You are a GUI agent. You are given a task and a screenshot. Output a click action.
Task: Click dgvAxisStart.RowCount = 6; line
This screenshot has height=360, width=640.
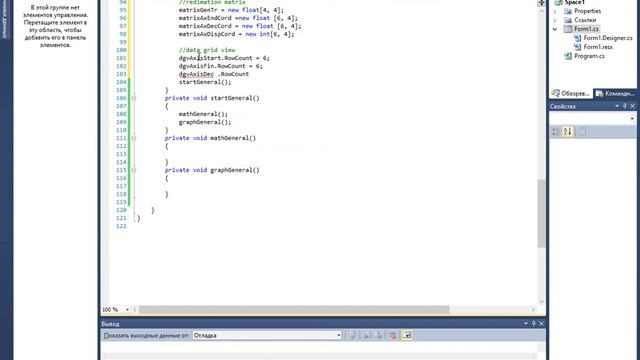tap(224, 58)
